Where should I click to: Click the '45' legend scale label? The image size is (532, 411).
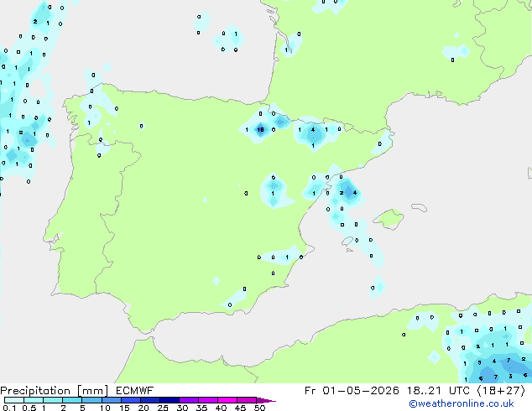pyautogui.click(x=240, y=408)
